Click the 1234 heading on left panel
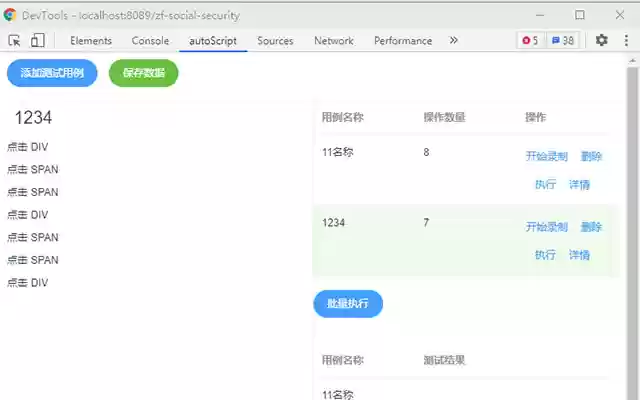 tap(33, 118)
